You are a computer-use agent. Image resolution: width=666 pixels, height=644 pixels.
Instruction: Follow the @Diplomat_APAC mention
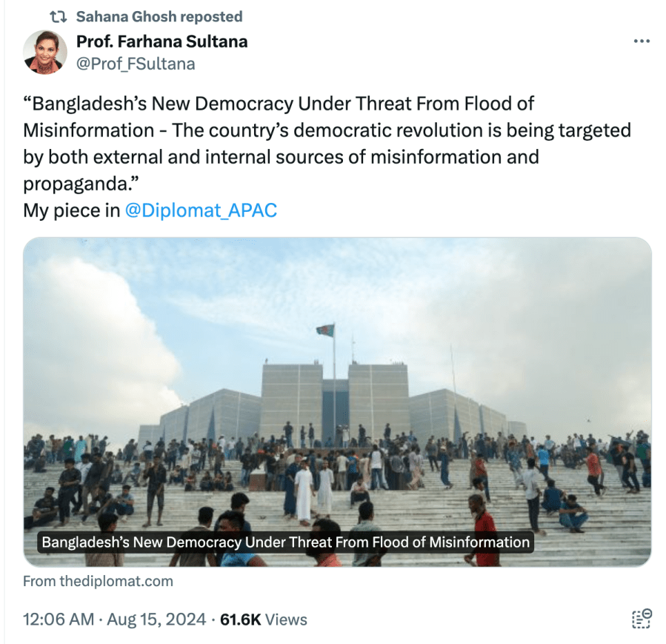[201, 210]
